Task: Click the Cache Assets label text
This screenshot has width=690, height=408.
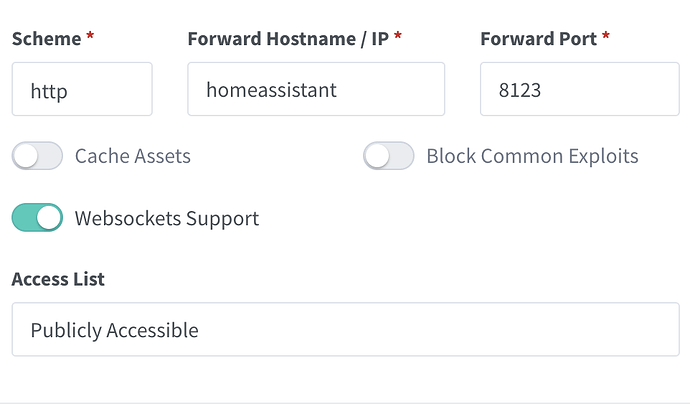Action: tap(132, 156)
